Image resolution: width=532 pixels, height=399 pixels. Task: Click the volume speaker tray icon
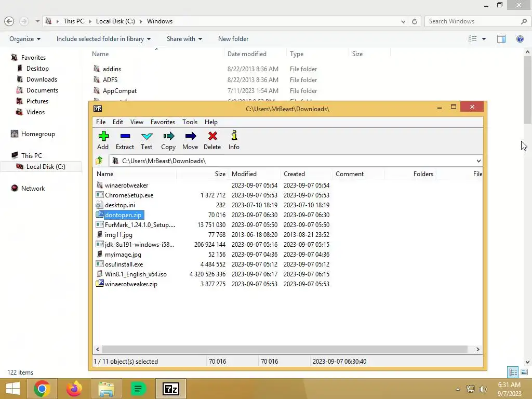click(483, 389)
